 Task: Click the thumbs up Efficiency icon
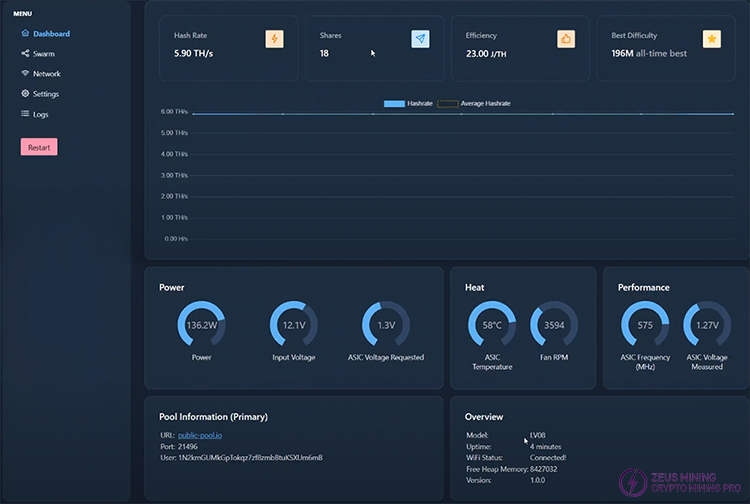(566, 39)
